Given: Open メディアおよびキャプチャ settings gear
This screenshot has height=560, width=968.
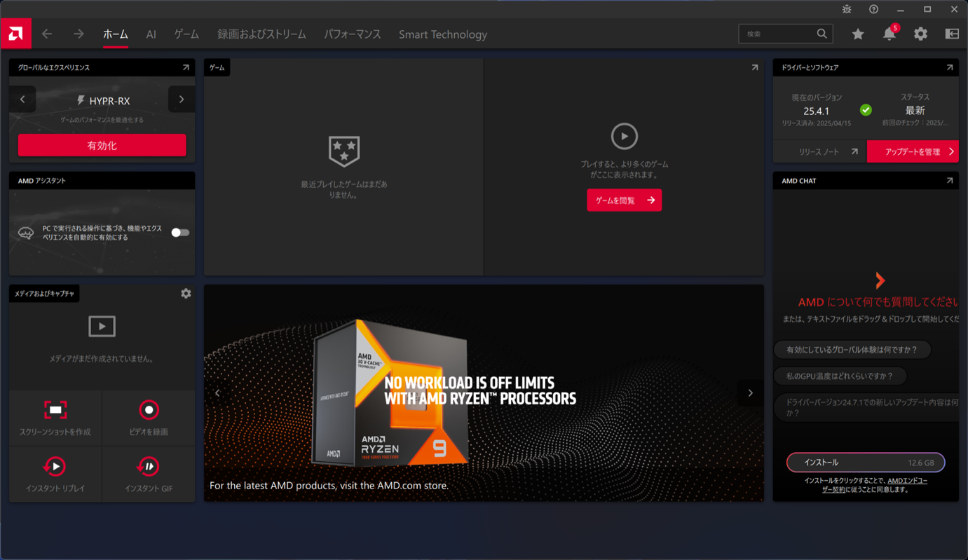Looking at the screenshot, I should (x=186, y=294).
